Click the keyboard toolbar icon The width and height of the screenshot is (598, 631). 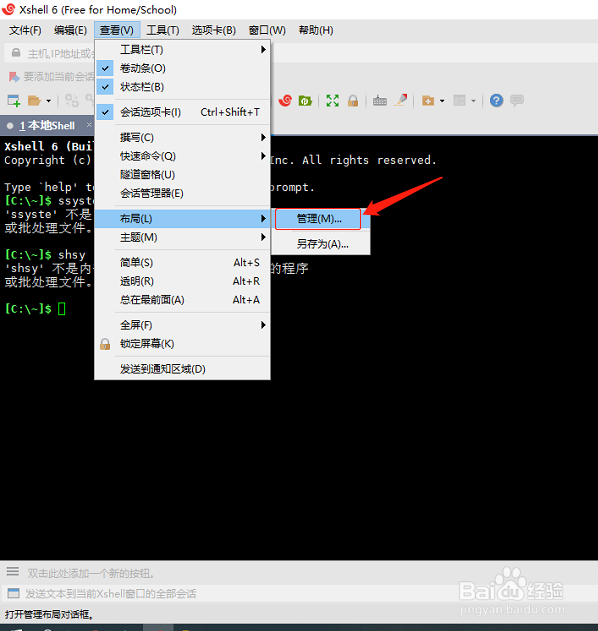[379, 101]
